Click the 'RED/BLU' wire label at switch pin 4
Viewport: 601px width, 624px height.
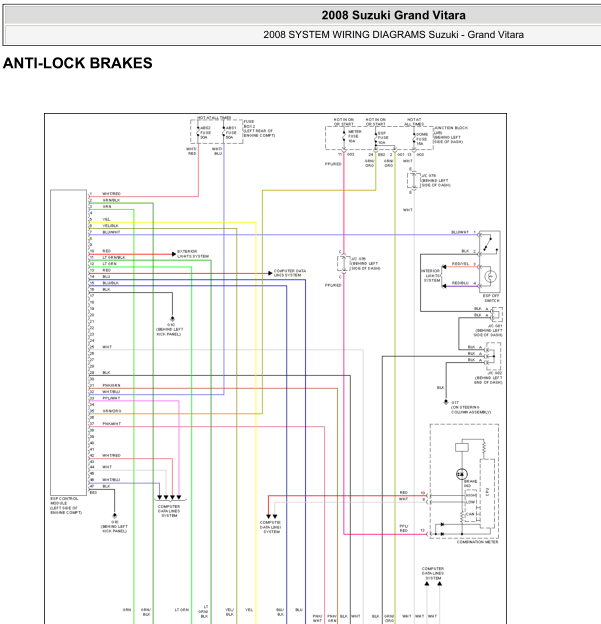coord(461,283)
